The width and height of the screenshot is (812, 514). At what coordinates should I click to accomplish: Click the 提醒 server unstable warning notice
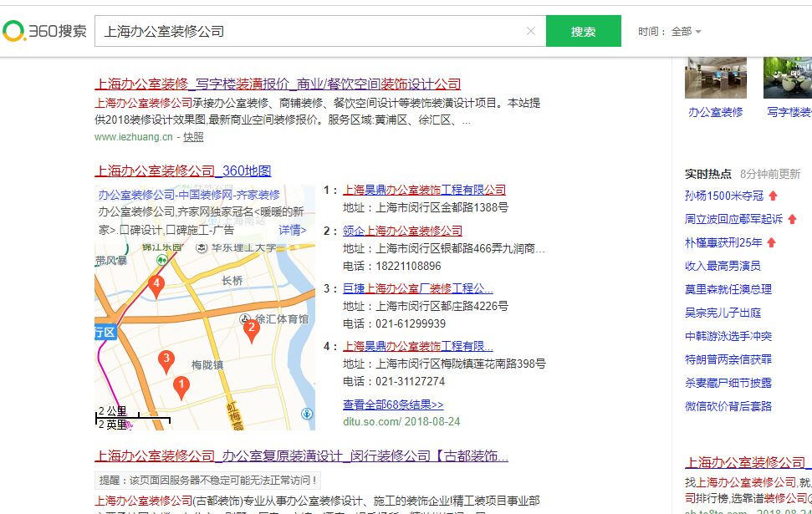pyautogui.click(x=207, y=481)
